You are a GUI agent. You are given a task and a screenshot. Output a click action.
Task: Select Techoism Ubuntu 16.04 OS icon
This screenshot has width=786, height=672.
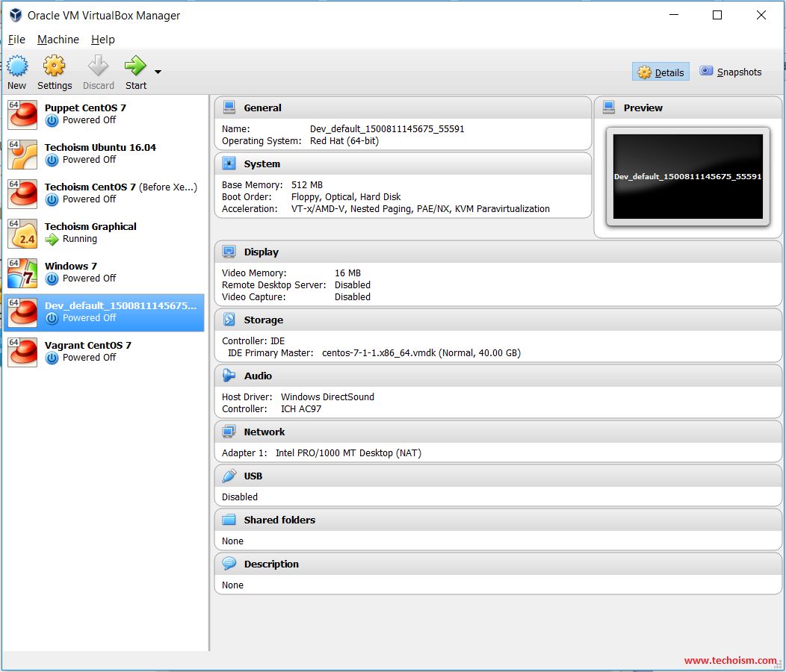[x=22, y=154]
